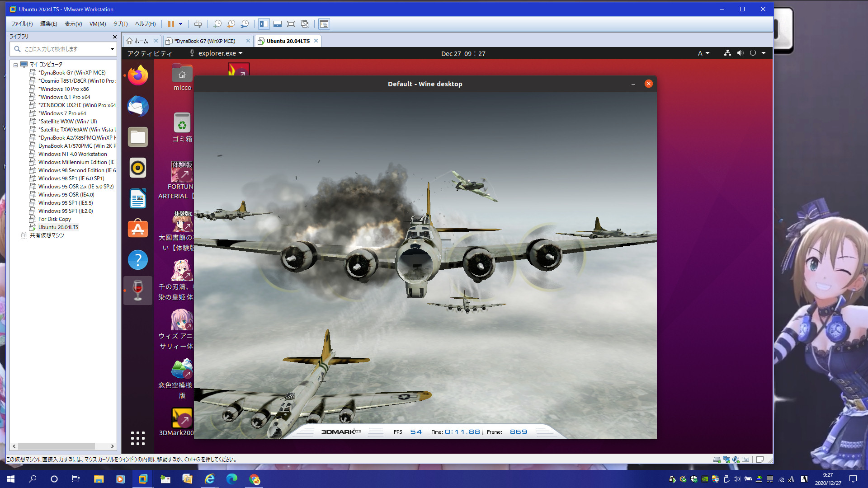Open the ファイル(F) menu
This screenshot has height=488, width=868.
22,24
